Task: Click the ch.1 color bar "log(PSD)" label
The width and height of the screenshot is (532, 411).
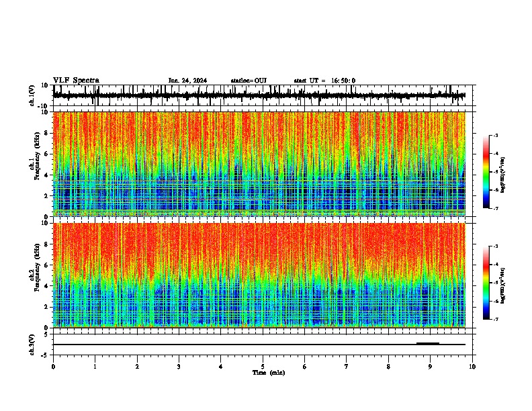Action: click(x=503, y=175)
